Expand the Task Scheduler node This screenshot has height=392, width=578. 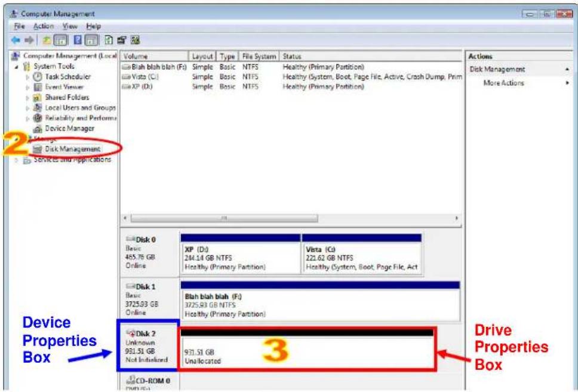click(27, 77)
